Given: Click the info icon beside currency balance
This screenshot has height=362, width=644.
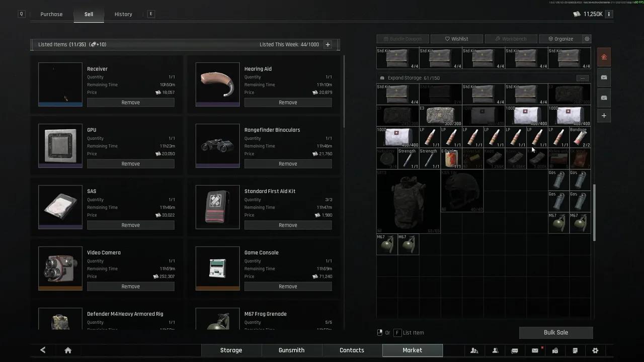Looking at the screenshot, I should click(x=609, y=14).
